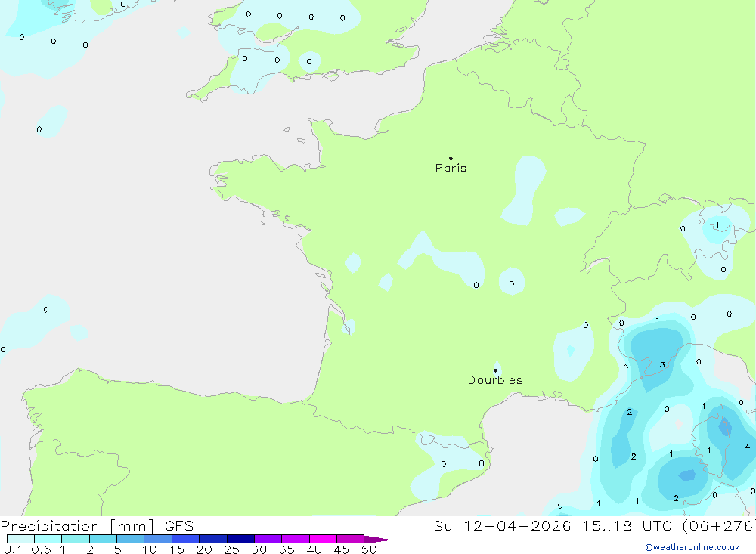Viewport: 756px width, 554px height.
Task: Select the 35–40 mm legend color box
Action: tap(295, 539)
